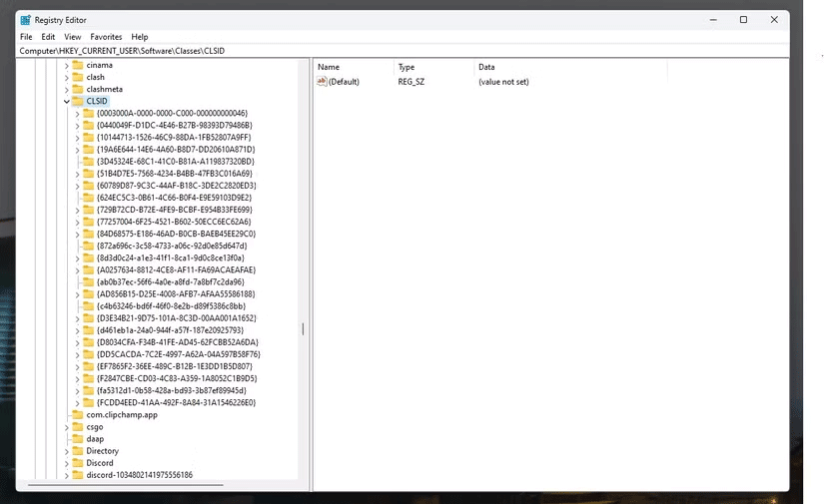Open the Favorites menu
Screen dimensions: 824x504
click(x=106, y=37)
